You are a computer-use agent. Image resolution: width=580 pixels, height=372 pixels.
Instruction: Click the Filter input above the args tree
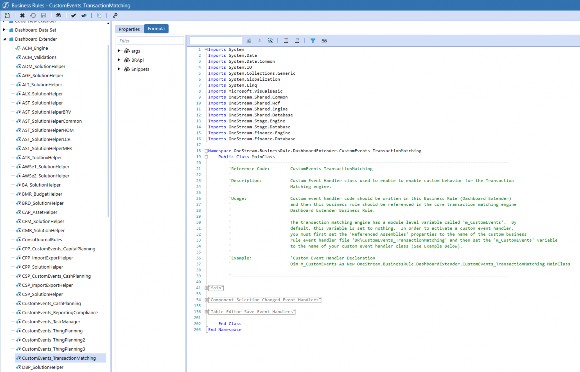click(x=150, y=41)
